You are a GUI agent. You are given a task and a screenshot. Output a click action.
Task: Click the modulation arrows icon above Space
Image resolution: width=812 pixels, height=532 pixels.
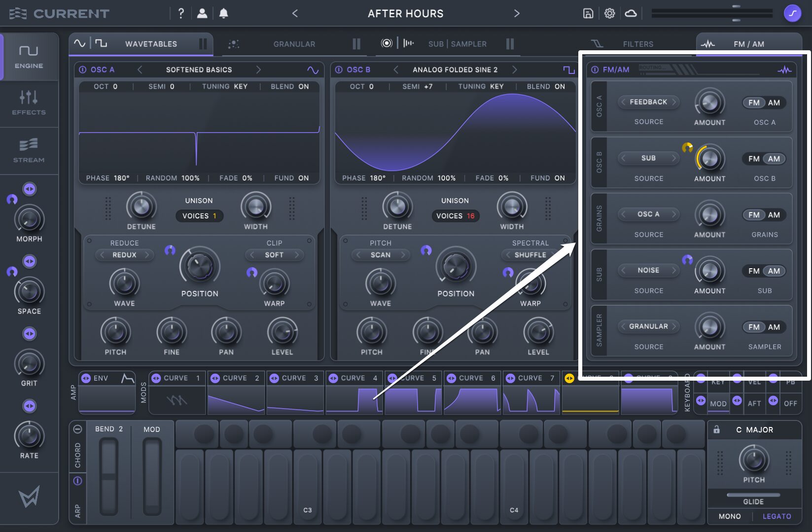[x=30, y=261]
